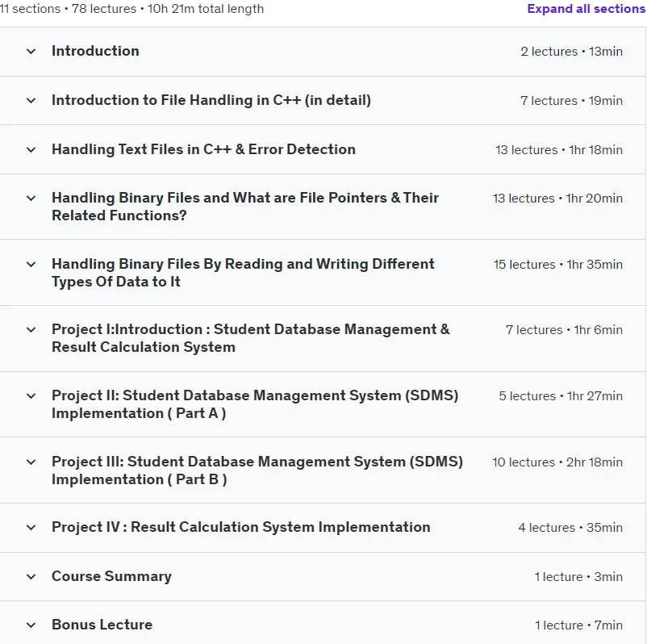Expand the Bonus Lecture chevron
Screen dimensions: 647x644
[x=31, y=625]
